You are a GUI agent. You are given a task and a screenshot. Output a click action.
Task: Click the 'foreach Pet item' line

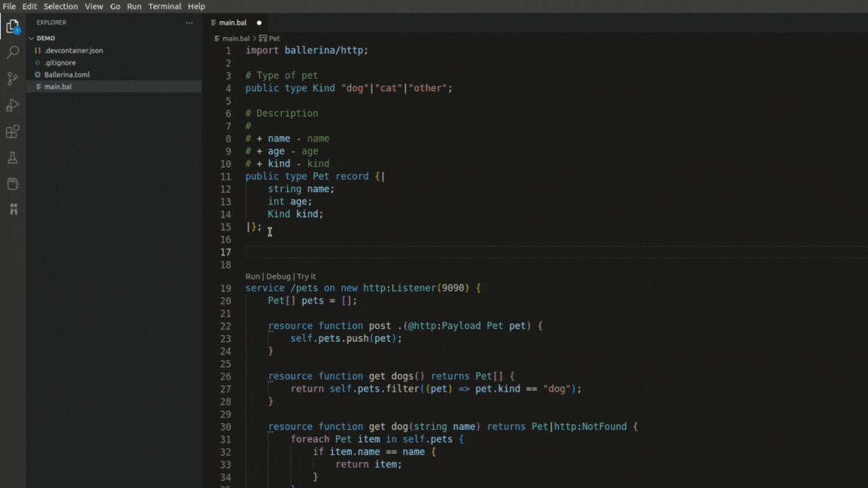377,439
